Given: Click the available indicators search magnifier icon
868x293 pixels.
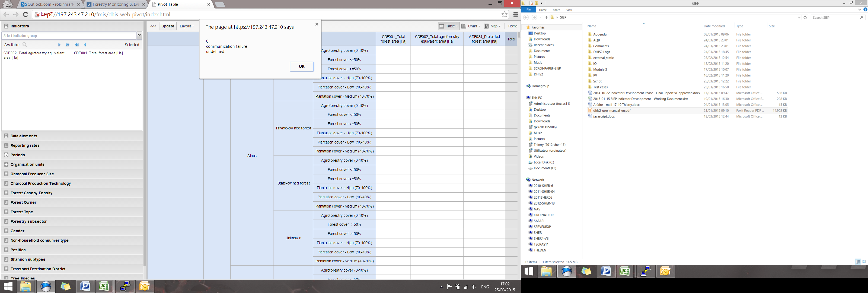Looking at the screenshot, I should (x=25, y=45).
